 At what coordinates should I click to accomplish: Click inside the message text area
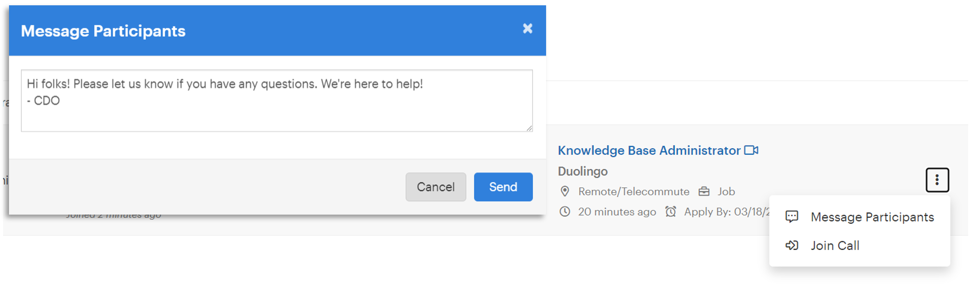pos(277,101)
